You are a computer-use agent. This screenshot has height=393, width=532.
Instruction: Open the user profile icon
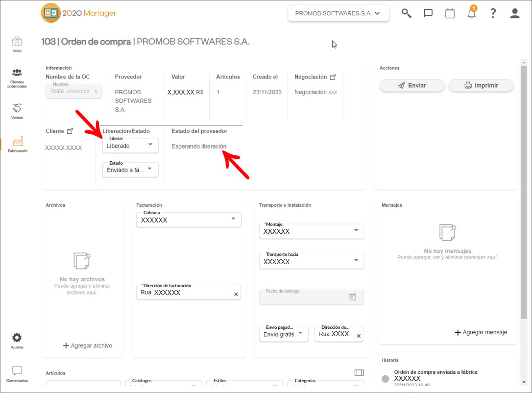coord(515,13)
